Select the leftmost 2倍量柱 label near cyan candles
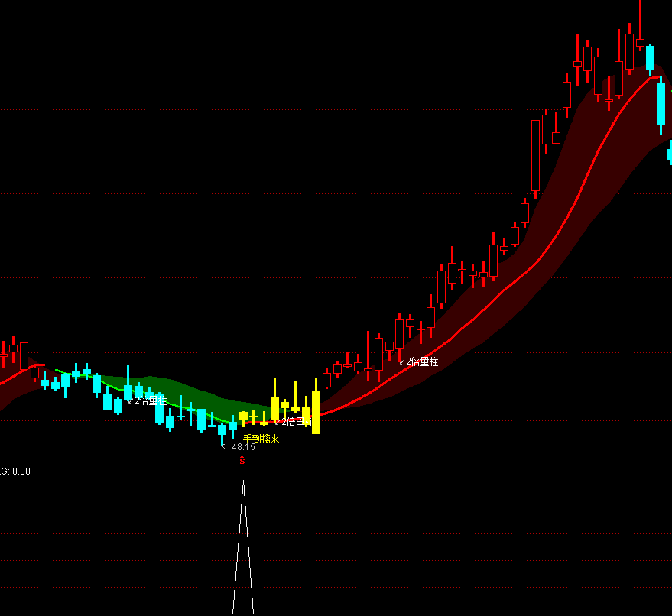The image size is (672, 616). [x=150, y=400]
